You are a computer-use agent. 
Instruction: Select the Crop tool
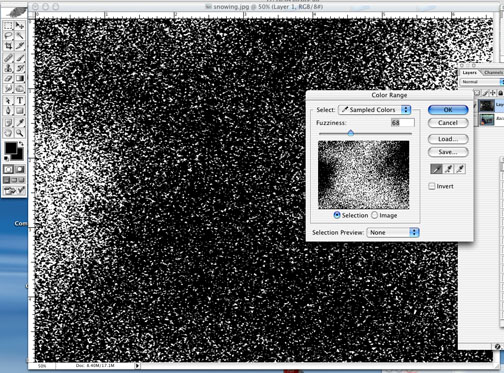[x=8, y=46]
